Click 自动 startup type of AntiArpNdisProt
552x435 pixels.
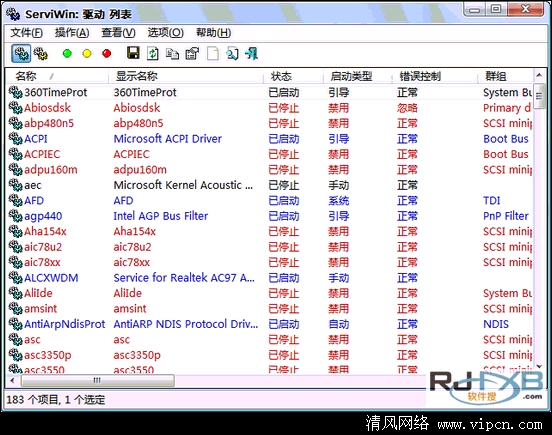pos(339,324)
